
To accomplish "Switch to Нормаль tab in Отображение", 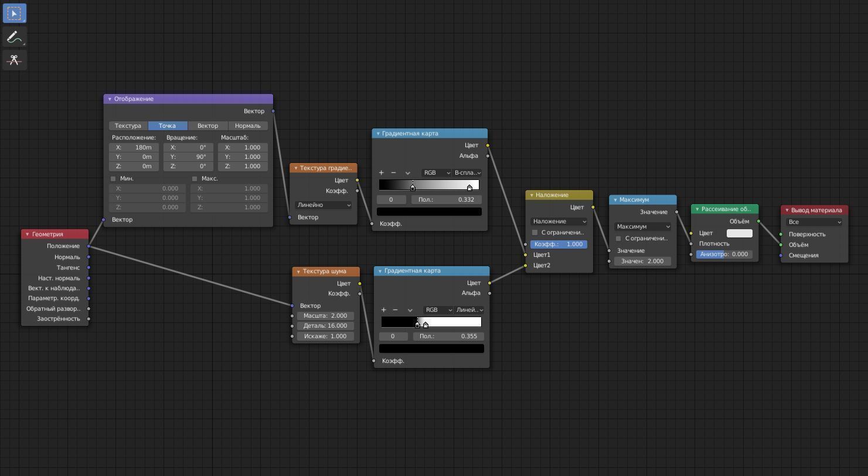I will [248, 125].
